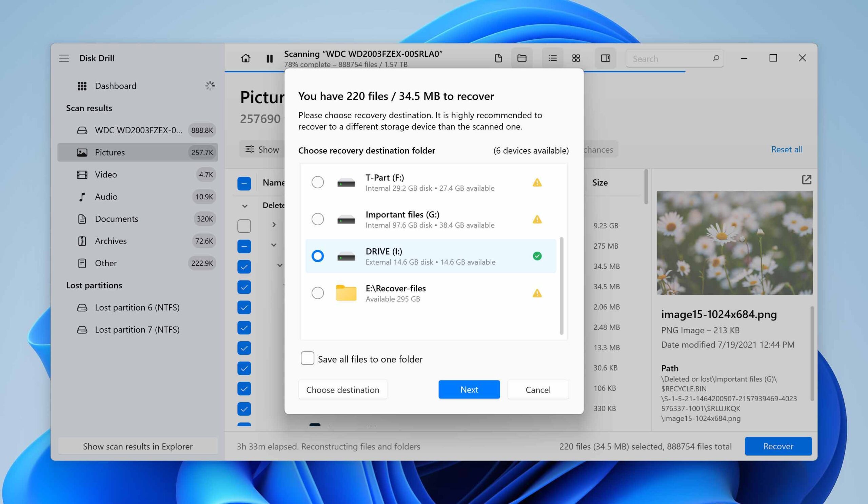Expand Lost partition 6 (NTFS) entry
This screenshot has width=868, height=504.
tap(137, 307)
